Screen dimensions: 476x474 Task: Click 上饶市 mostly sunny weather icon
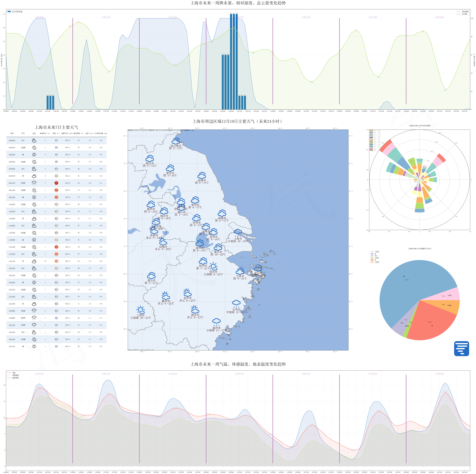click(140, 310)
